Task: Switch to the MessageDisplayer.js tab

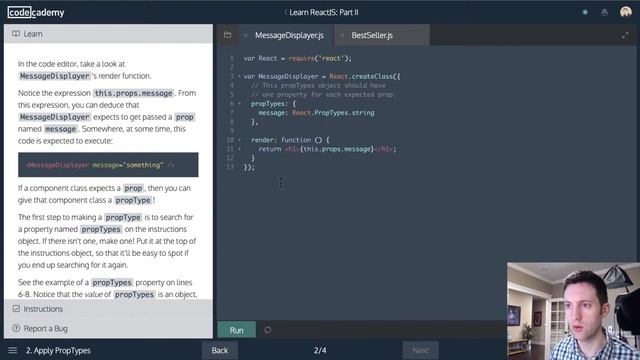Action: tap(289, 35)
